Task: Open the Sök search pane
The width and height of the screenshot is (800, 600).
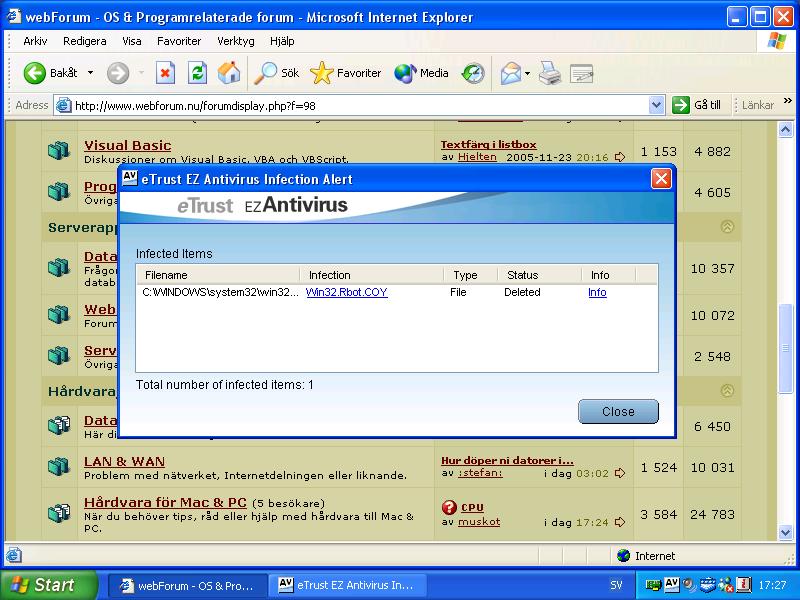Action: point(277,73)
